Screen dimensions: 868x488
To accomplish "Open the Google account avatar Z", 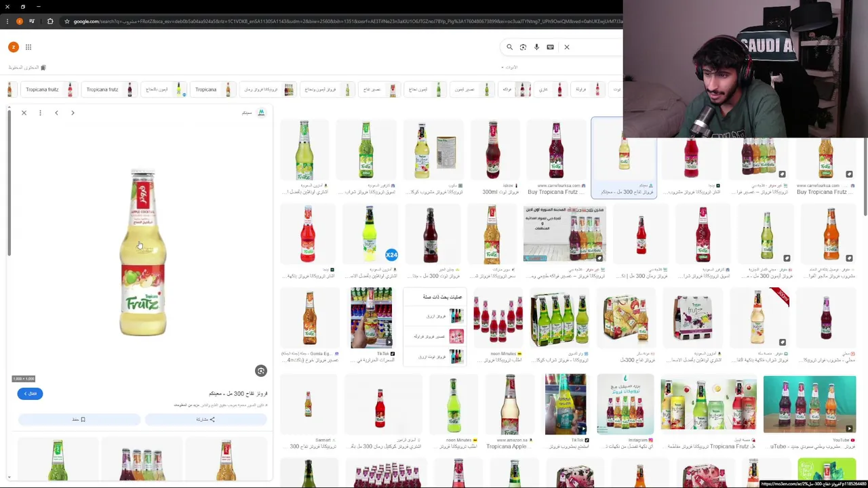I will point(13,47).
